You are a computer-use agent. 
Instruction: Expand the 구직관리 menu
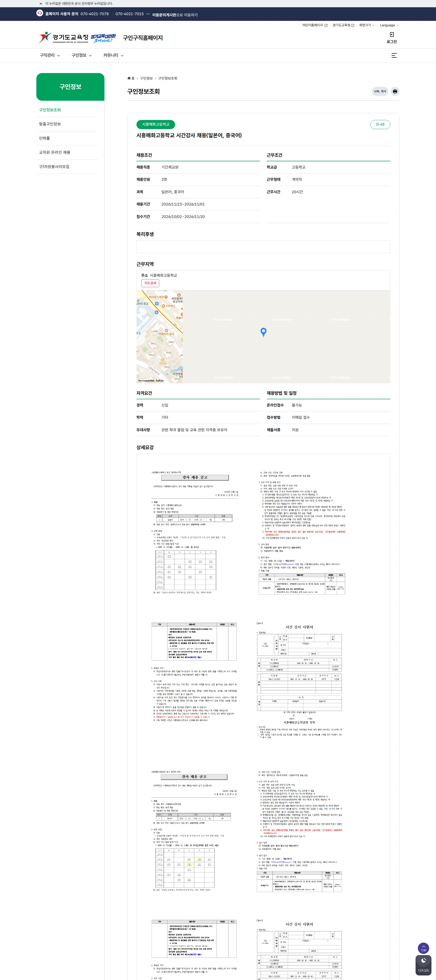[50, 56]
